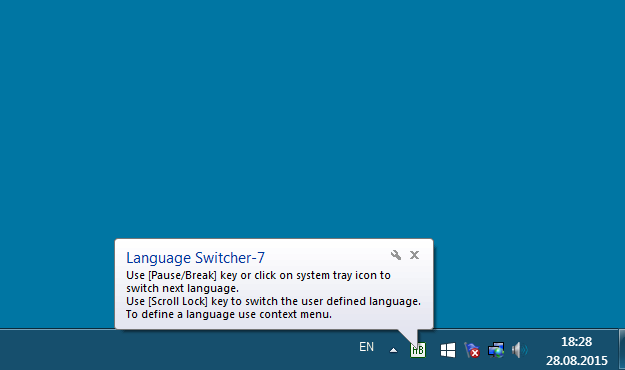The height and width of the screenshot is (370, 625).
Task: Click the Show Desktop button strip
Action: coord(622,350)
